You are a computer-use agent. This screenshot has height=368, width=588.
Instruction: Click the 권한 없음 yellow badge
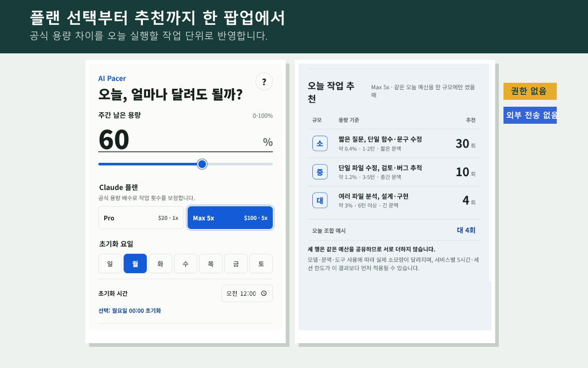click(530, 91)
